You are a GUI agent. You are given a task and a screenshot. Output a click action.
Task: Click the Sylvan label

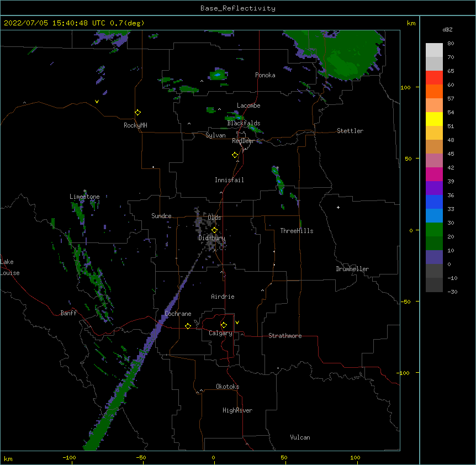click(215, 135)
